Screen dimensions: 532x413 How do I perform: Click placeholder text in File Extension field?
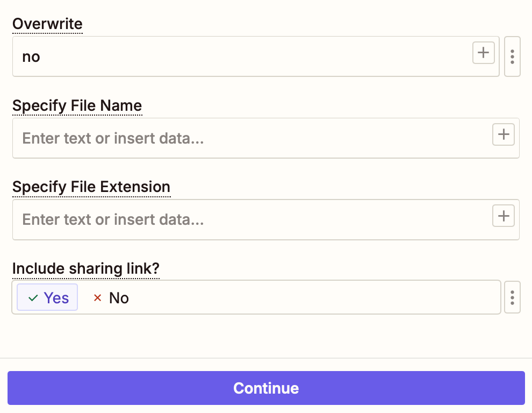coord(113,220)
